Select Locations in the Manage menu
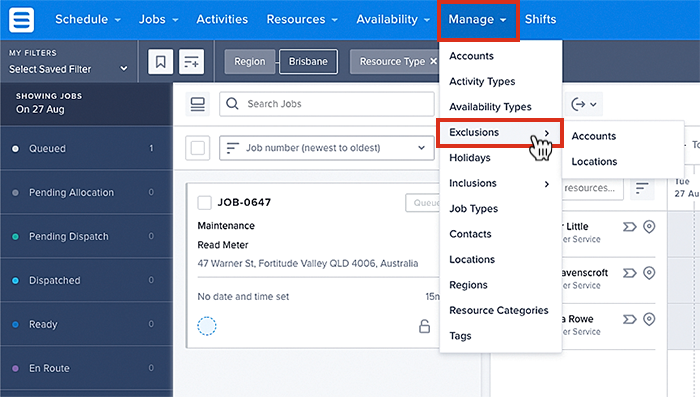 click(x=472, y=259)
